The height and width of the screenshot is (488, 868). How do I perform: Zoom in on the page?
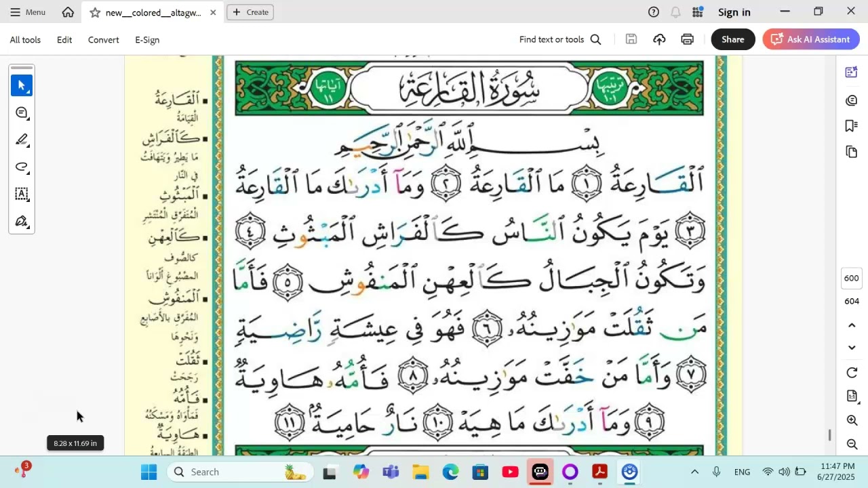pyautogui.click(x=852, y=420)
